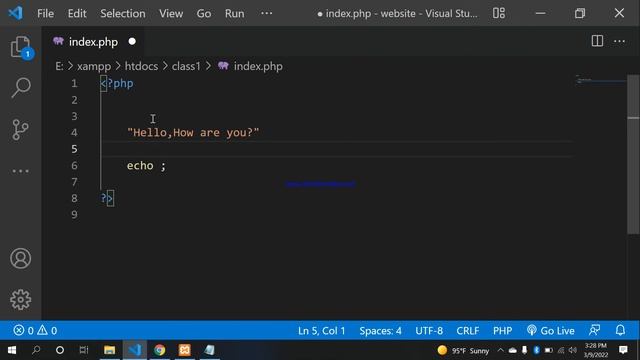Screen dimensions: 640x360
Task: Go to line via Ln 5, Col 1
Action: pyautogui.click(x=321, y=330)
